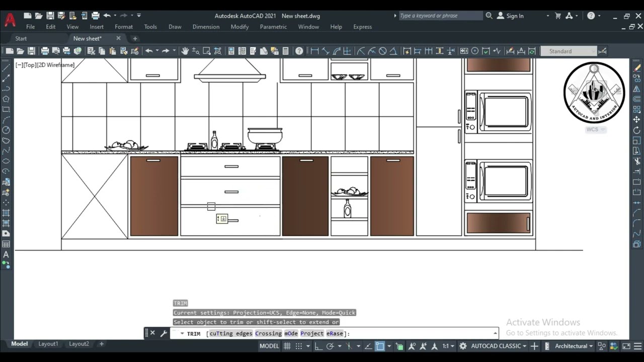The height and width of the screenshot is (362, 644).
Task: Select Zoom Window tool in standard toolbar
Action: pos(207,51)
